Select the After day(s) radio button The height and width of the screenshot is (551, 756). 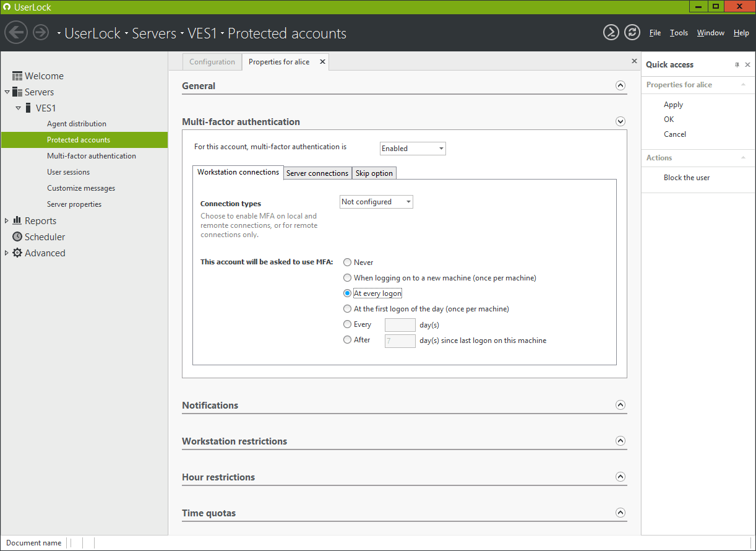tap(347, 340)
